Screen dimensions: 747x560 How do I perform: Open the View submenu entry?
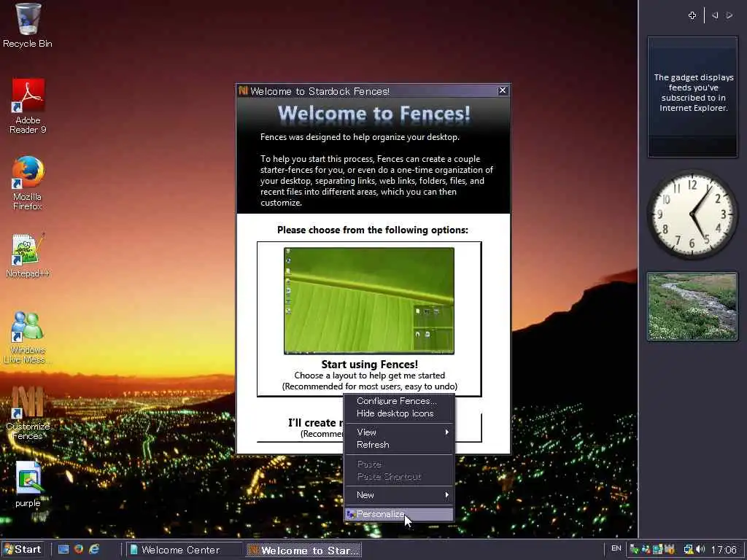pos(399,432)
